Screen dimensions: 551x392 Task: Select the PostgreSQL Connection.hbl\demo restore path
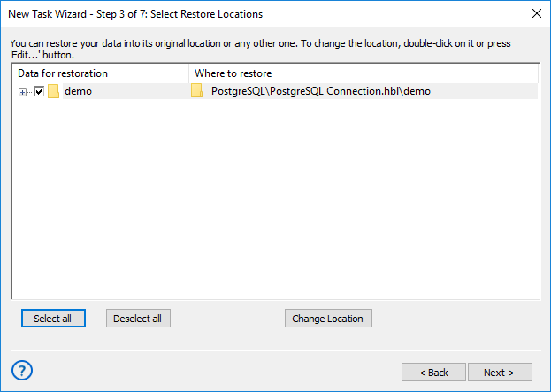(x=320, y=91)
